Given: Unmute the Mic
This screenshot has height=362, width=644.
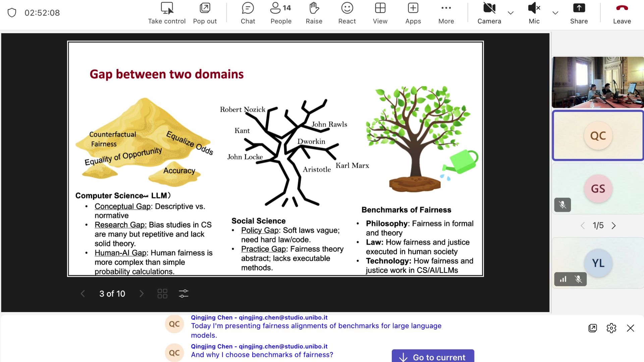Looking at the screenshot, I should point(534,13).
